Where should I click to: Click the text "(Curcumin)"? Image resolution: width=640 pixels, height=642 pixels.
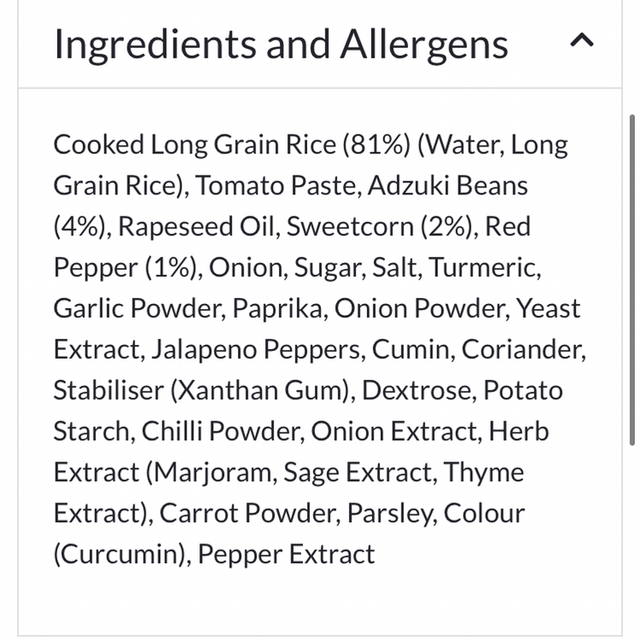click(x=121, y=554)
